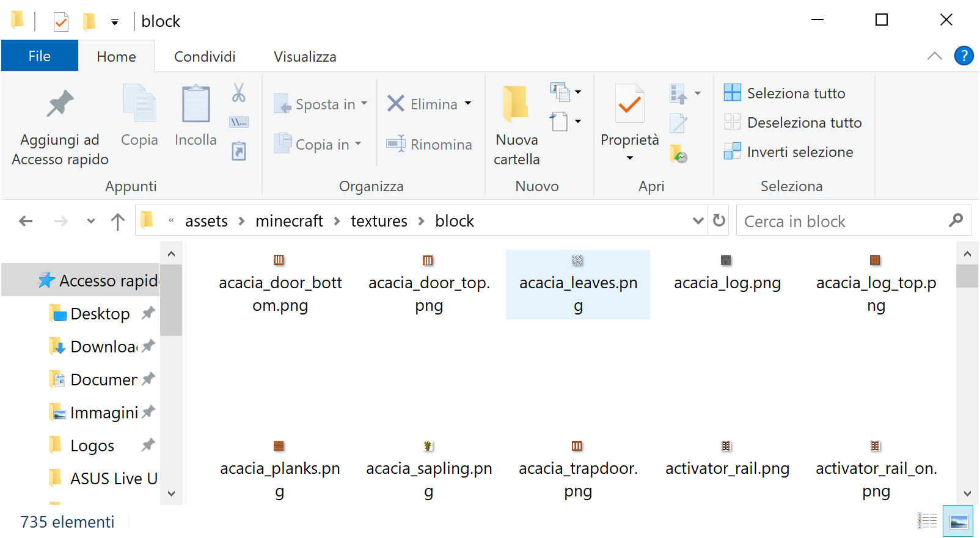Open quick access toolbar customize dropdown

114,22
